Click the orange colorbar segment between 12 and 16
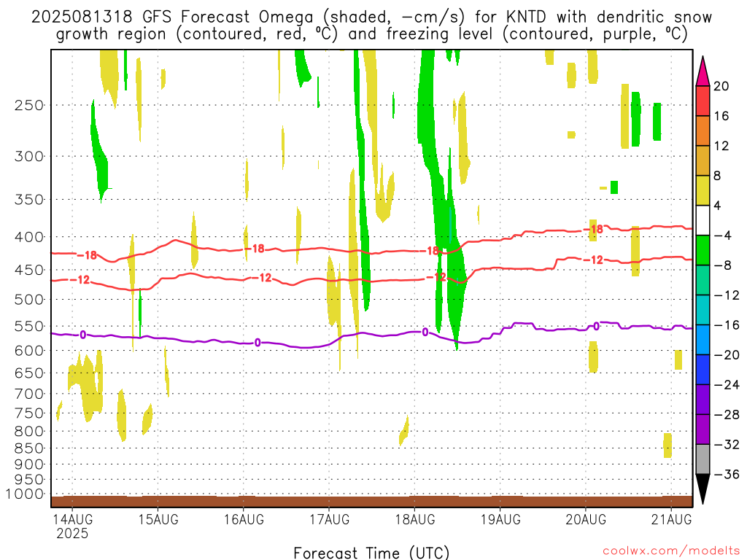747x560 pixels. [x=703, y=131]
